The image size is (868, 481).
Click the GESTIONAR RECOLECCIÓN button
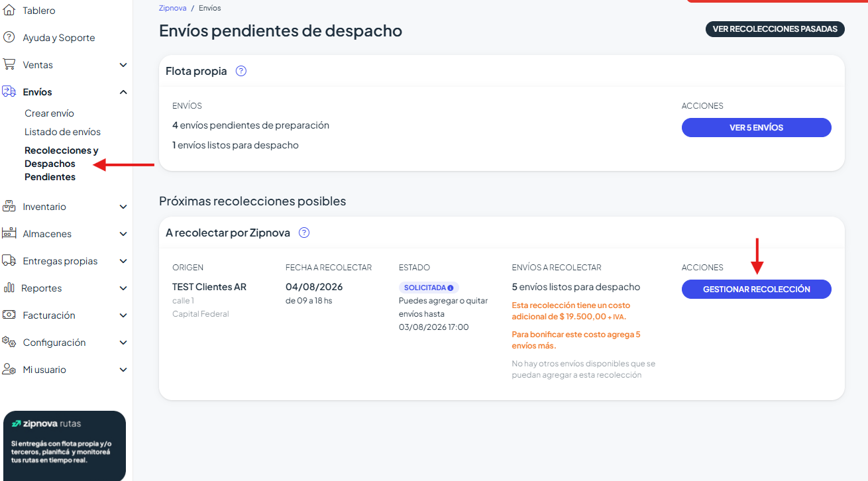[757, 290]
